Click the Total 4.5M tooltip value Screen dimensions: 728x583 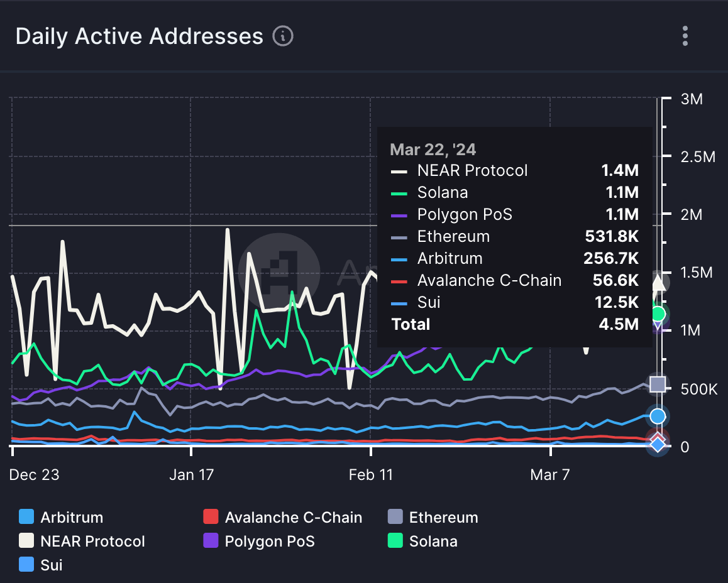[619, 324]
